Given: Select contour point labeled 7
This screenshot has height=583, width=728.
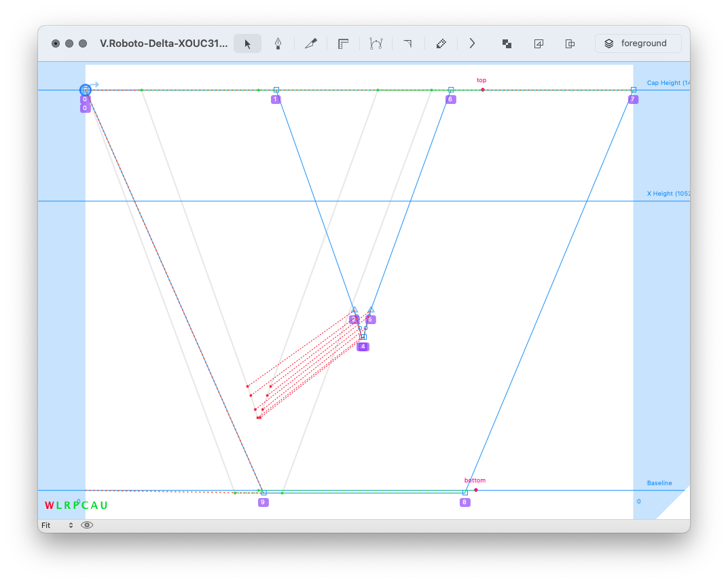Looking at the screenshot, I should tap(633, 90).
